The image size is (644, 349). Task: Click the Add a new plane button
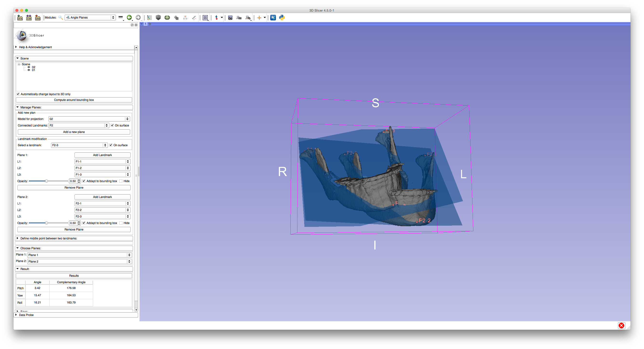pyautogui.click(x=74, y=132)
